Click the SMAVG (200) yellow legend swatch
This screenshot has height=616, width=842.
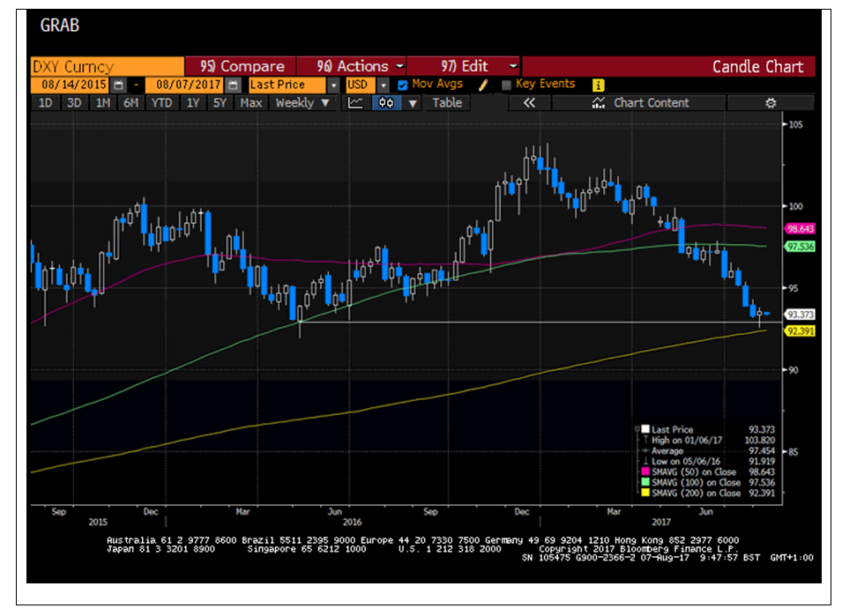646,493
